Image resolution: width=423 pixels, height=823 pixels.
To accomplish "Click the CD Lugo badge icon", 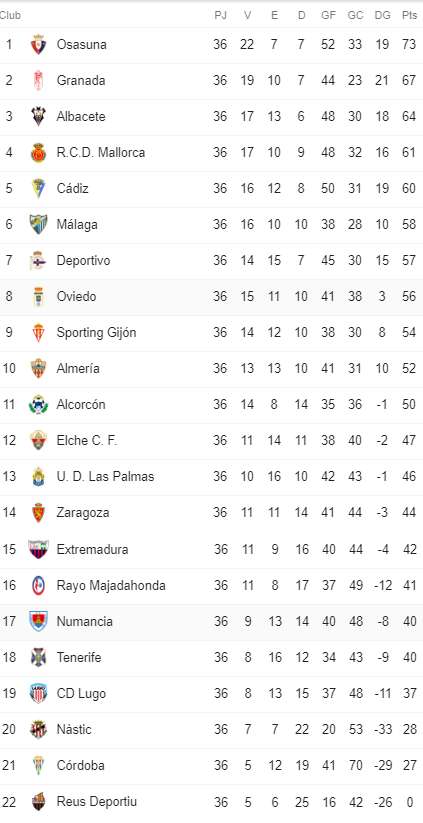I will (x=38, y=693).
